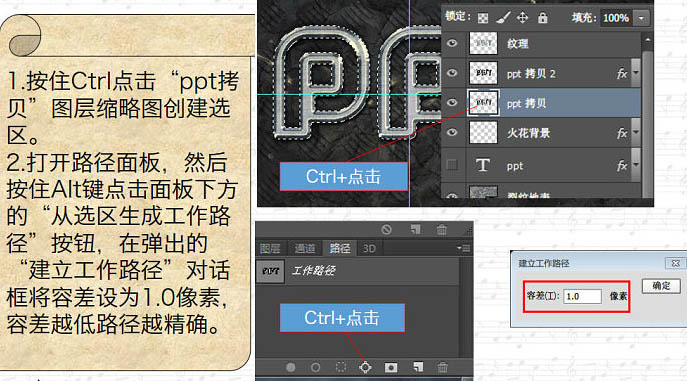Click the lock all padlock icon
The image size is (687, 381).
tap(542, 18)
